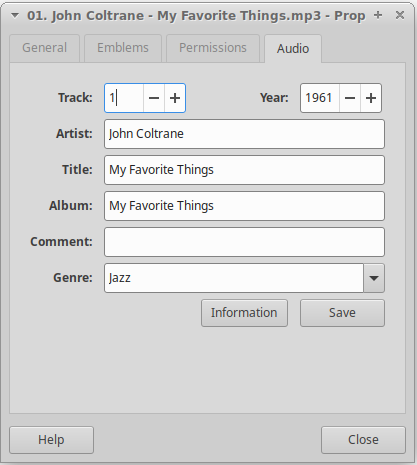417x465 pixels.
Task: Switch to the Emblems tab
Action: pos(123,48)
